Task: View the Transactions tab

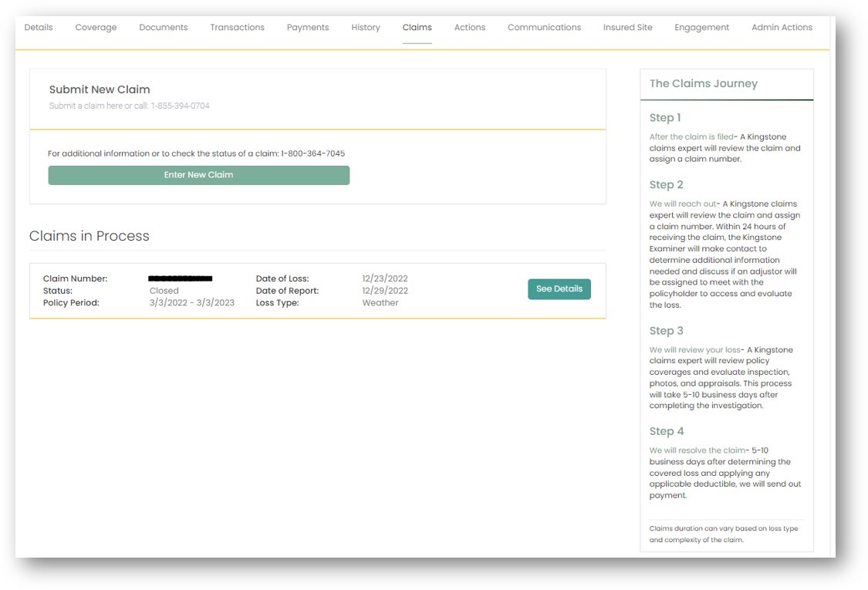Action: [x=237, y=26]
